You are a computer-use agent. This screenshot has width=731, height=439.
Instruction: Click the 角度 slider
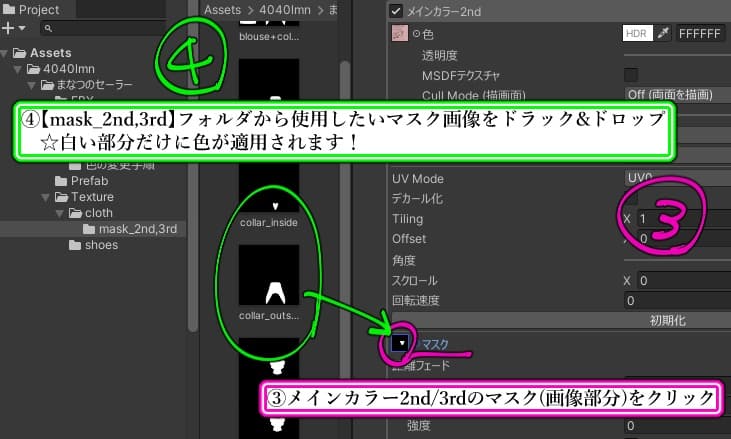coord(677,260)
